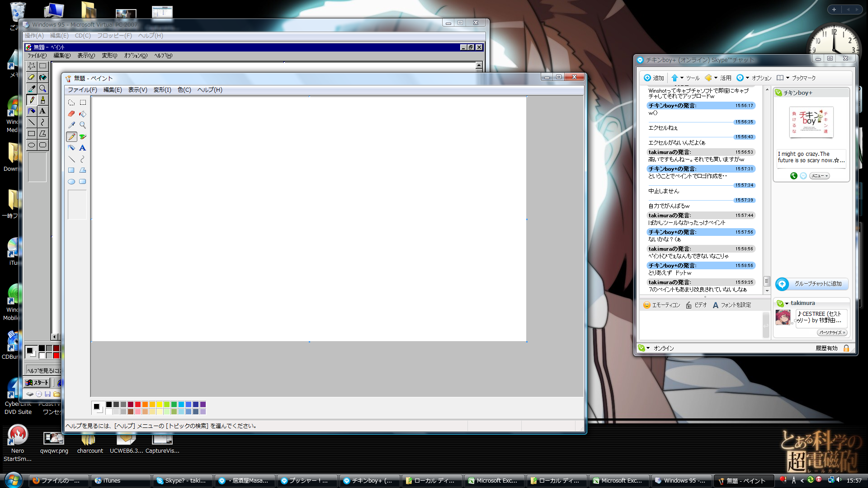Pick the yellow color swatch in Vista Paint palette

pos(160,404)
